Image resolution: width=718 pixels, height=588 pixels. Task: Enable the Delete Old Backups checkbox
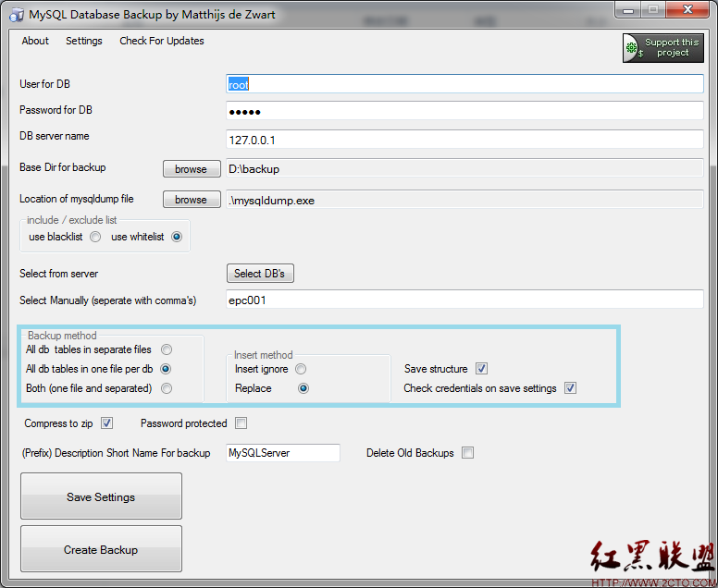(467, 452)
